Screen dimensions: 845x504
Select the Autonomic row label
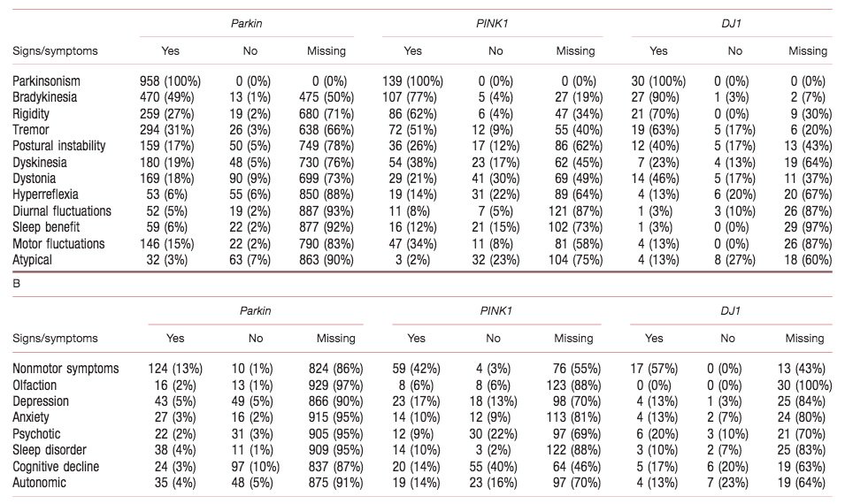(41, 483)
